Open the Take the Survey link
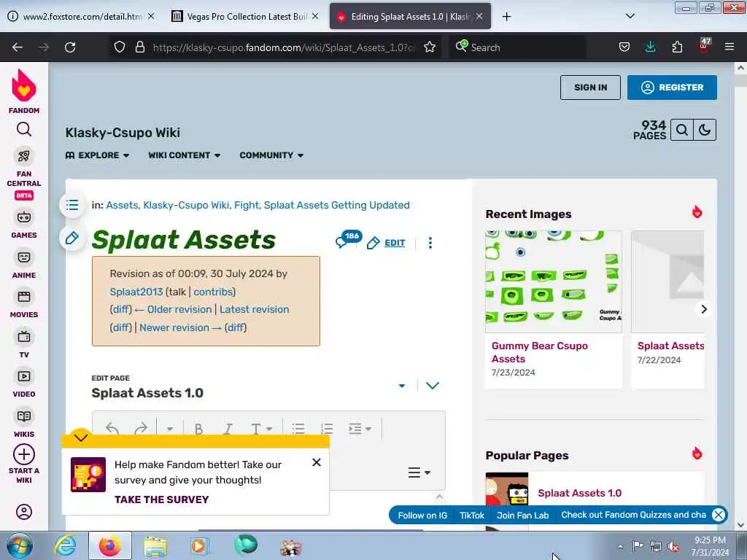Screen dimensions: 747x560 click(161, 499)
